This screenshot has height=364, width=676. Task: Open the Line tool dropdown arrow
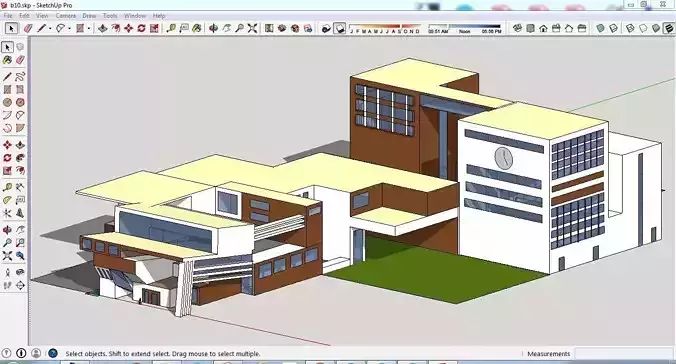(50, 29)
